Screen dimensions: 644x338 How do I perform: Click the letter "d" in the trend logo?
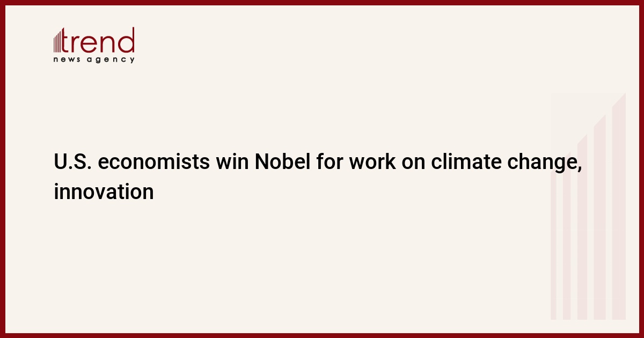pyautogui.click(x=127, y=40)
